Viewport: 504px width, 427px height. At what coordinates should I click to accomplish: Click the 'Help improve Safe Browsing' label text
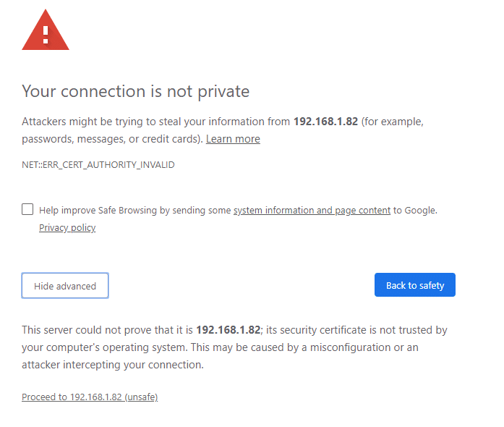pos(135,211)
